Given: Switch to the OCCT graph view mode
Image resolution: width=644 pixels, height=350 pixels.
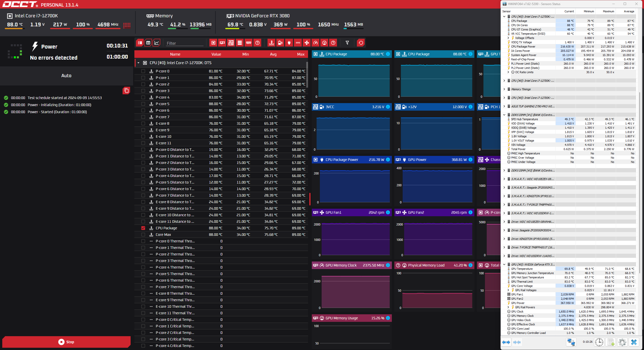Looking at the screenshot, I should 157,43.
